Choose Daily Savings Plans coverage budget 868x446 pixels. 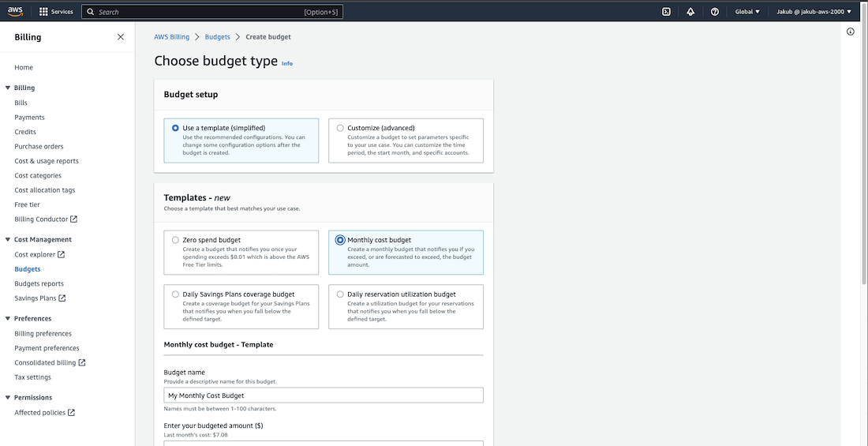(241, 306)
